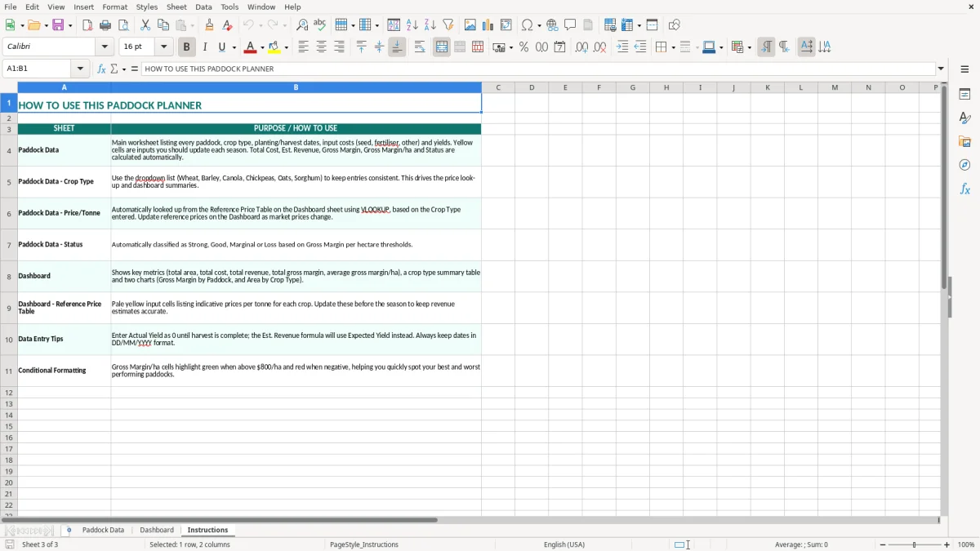980x551 pixels.
Task: Open Find & Replace icon
Action: click(302, 25)
